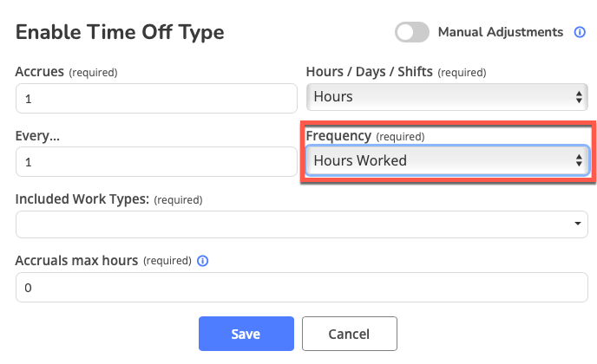The width and height of the screenshot is (597, 364).
Task: Click the Frequency field label
Action: [x=338, y=136]
